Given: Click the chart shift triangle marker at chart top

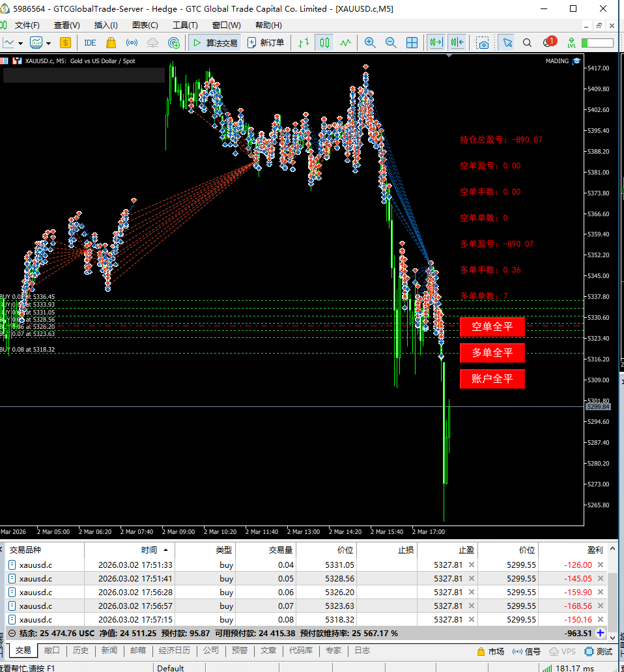Looking at the screenshot, I should coord(449,55).
